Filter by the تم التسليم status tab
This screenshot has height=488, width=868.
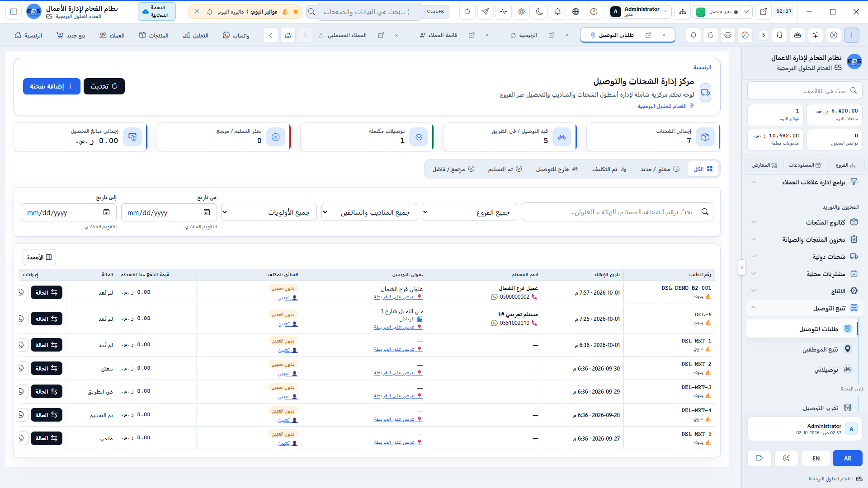tap(505, 169)
